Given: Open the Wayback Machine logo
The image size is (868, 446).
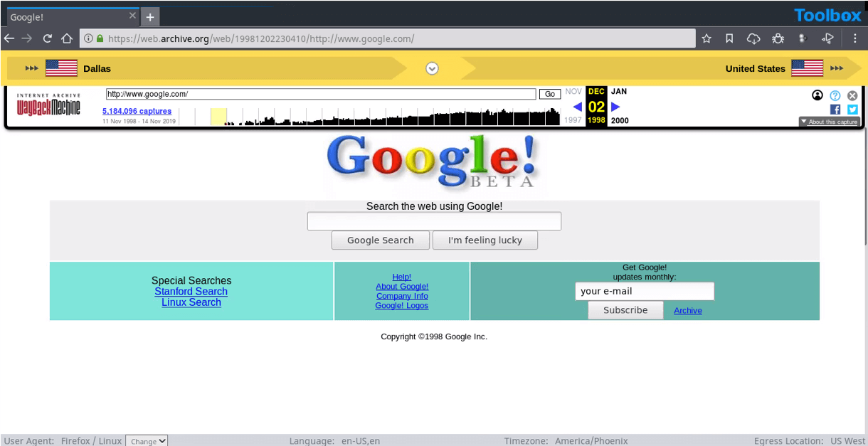Looking at the screenshot, I should (48, 105).
